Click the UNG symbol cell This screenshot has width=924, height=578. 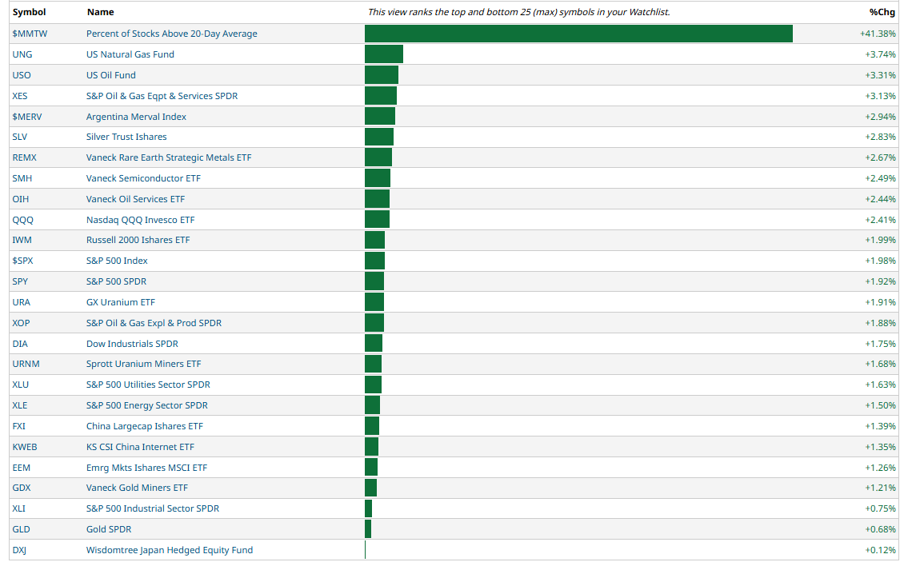pos(22,54)
